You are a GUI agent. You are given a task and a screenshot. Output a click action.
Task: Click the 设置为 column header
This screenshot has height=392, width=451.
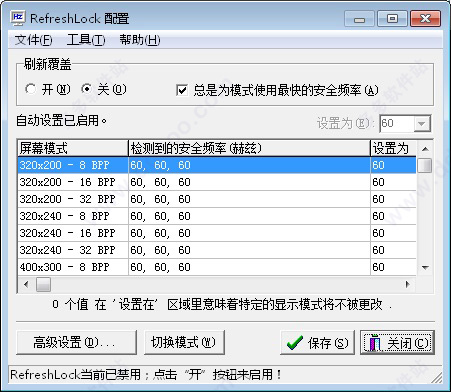click(x=393, y=148)
